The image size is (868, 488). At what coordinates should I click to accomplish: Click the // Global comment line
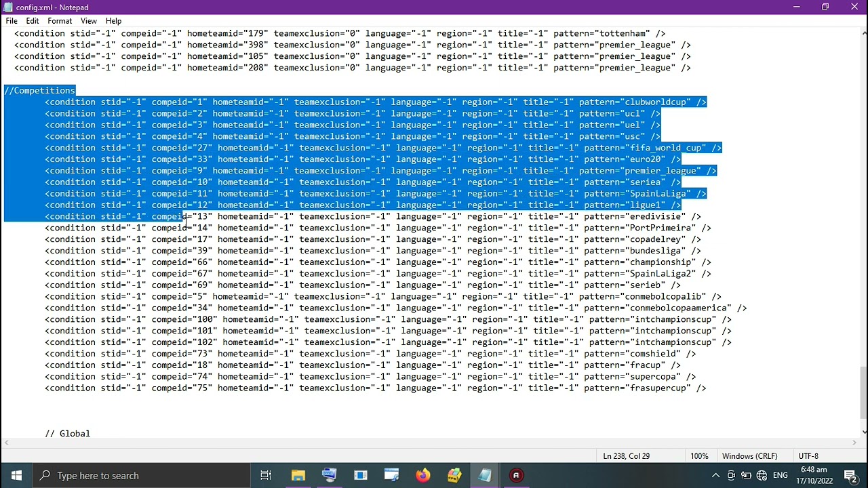67,434
